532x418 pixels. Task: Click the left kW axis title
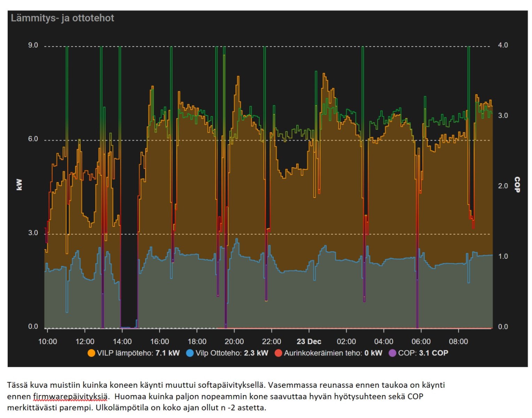click(x=19, y=185)
